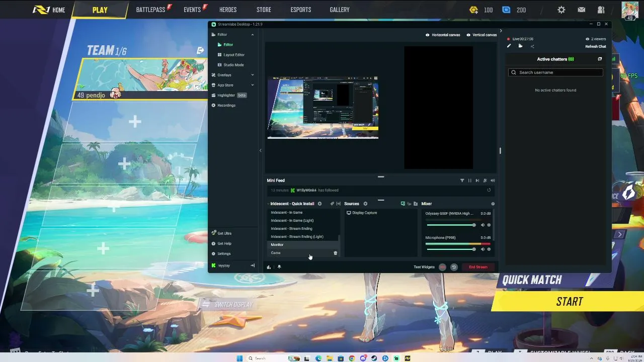Open Highlighter beta page

coord(229,95)
